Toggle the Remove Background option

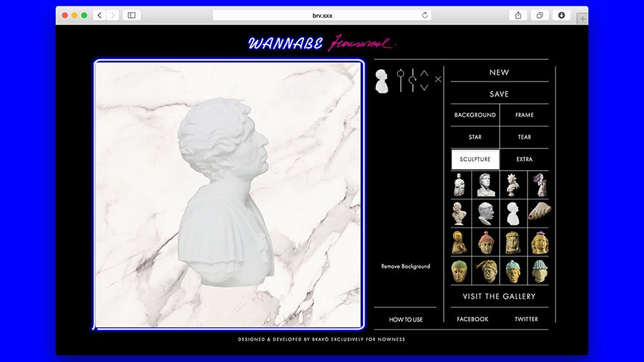click(x=405, y=266)
